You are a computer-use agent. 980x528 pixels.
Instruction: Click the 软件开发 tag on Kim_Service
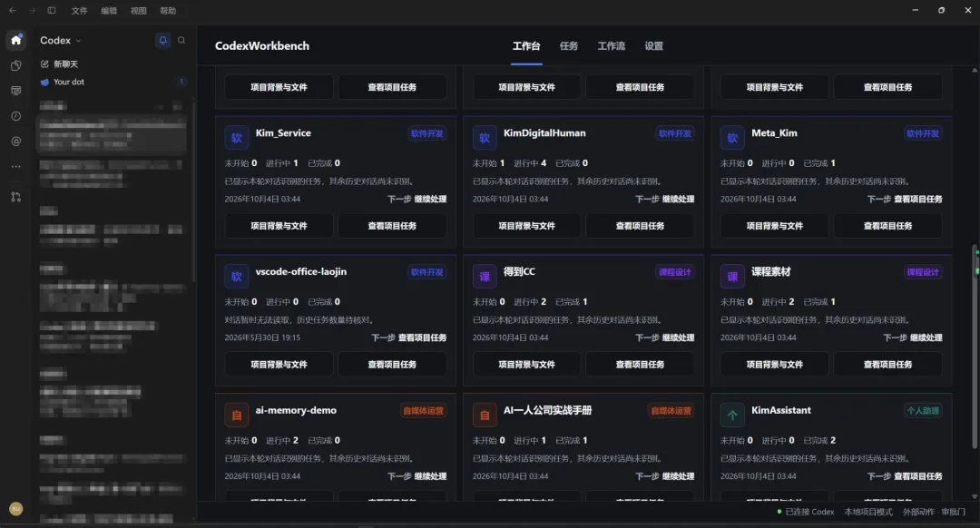426,133
